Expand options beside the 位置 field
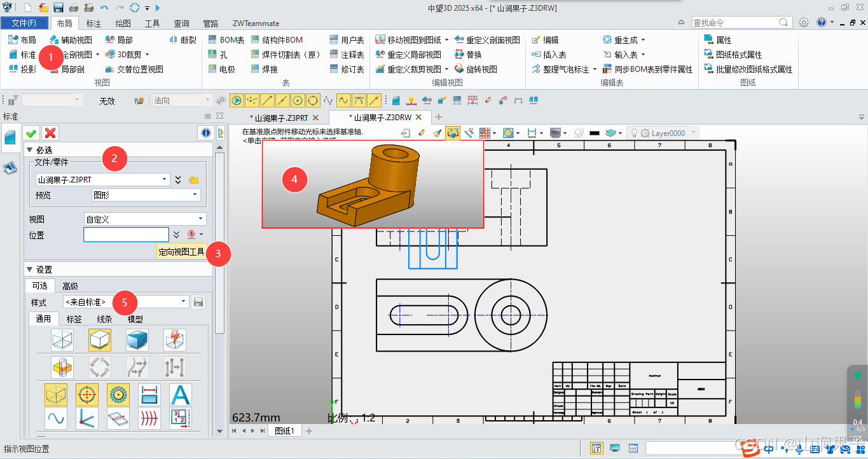Screen dimensions: 868x459 coord(177,235)
